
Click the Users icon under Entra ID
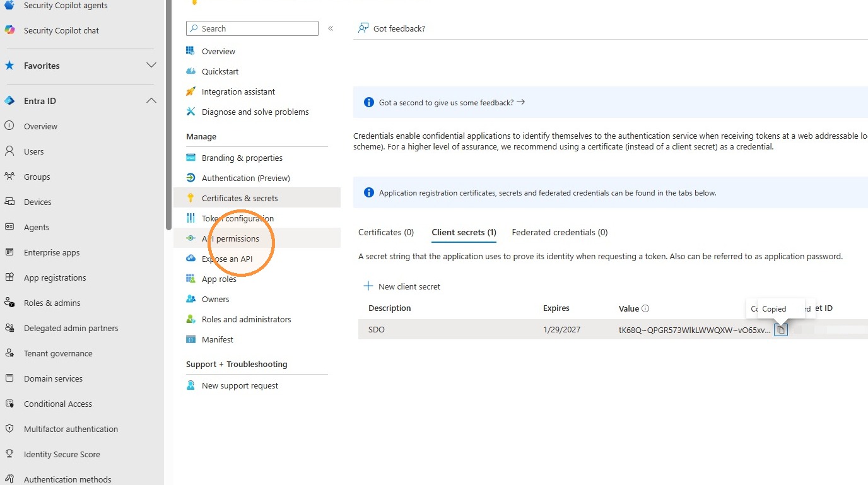9,151
